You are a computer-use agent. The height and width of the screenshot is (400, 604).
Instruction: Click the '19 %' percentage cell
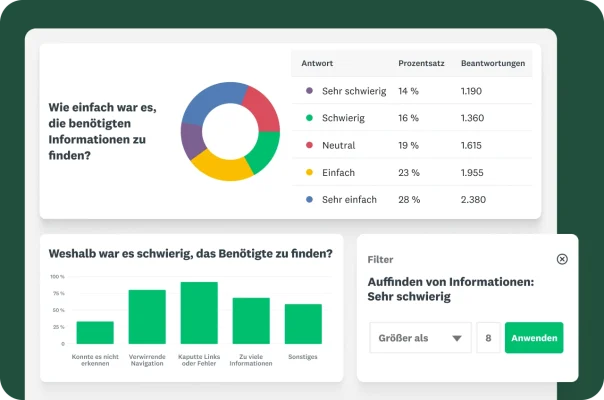coord(408,145)
